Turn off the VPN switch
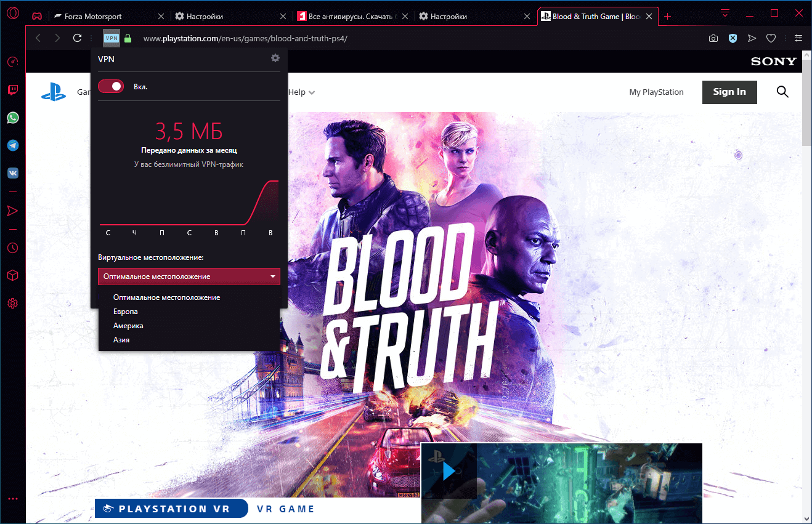The image size is (812, 524). tap(111, 87)
